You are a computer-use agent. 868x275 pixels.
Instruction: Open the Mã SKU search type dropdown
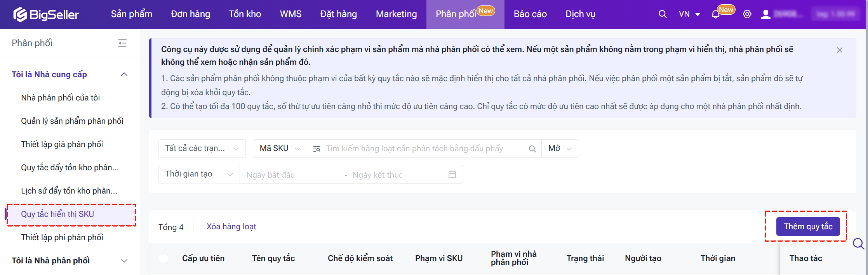tap(280, 149)
